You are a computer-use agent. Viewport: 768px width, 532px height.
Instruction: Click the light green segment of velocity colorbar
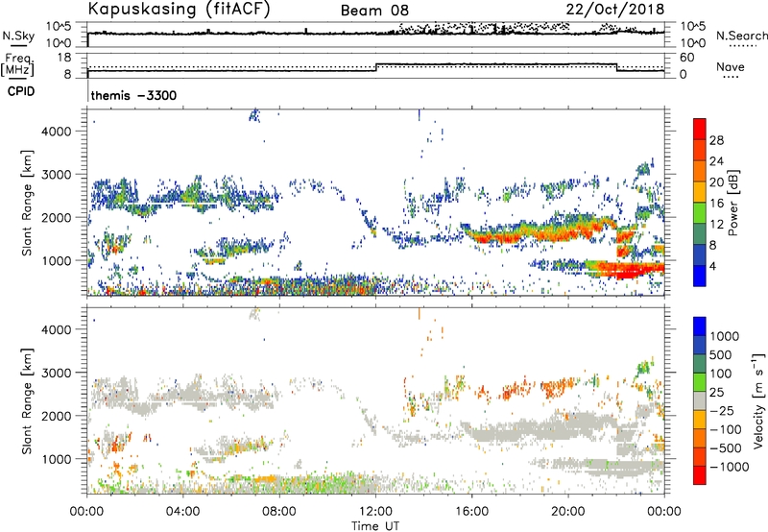tap(700, 382)
